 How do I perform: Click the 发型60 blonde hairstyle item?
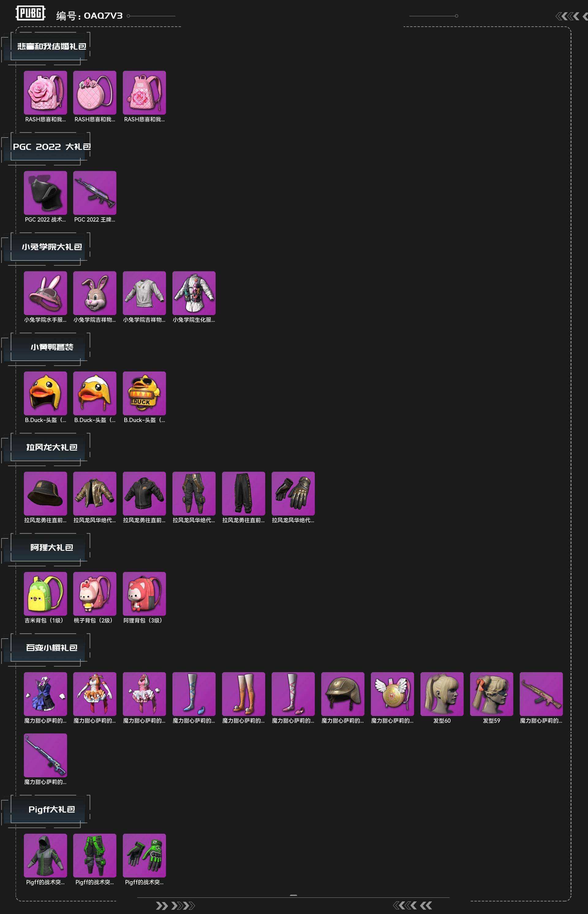[442, 694]
